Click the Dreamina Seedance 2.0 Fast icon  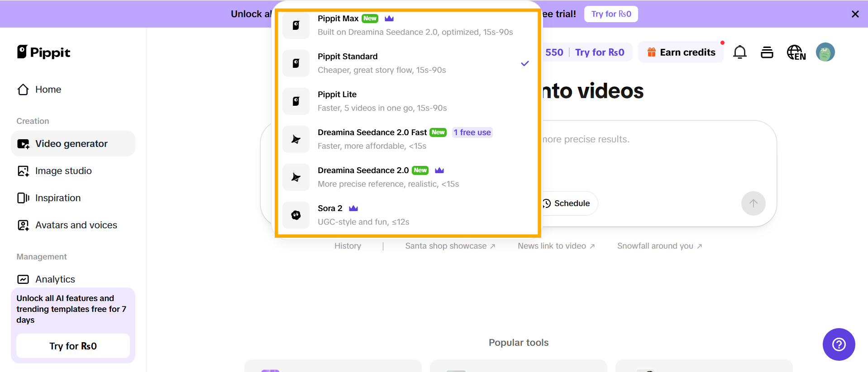tap(296, 139)
